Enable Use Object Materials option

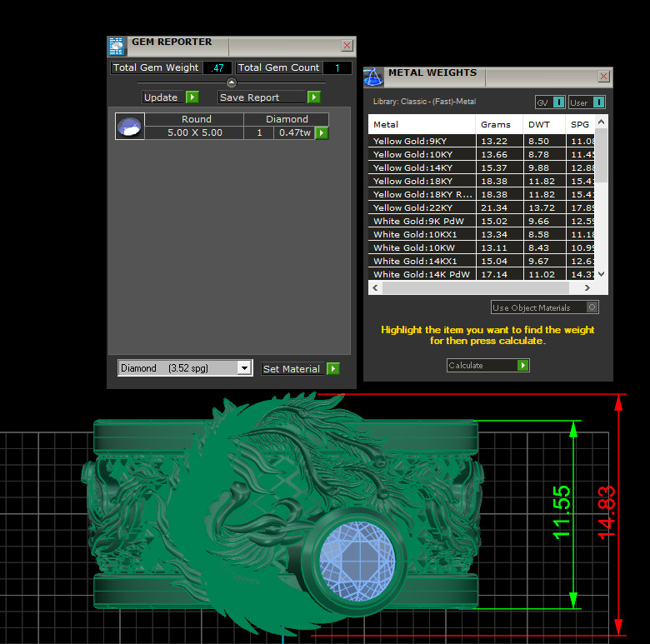coord(591,307)
